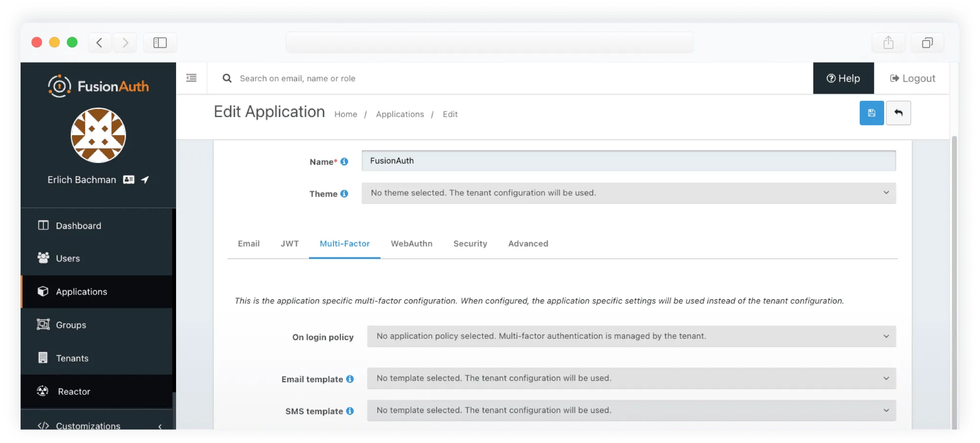Open the Theme dropdown
980x443 pixels.
pos(628,193)
